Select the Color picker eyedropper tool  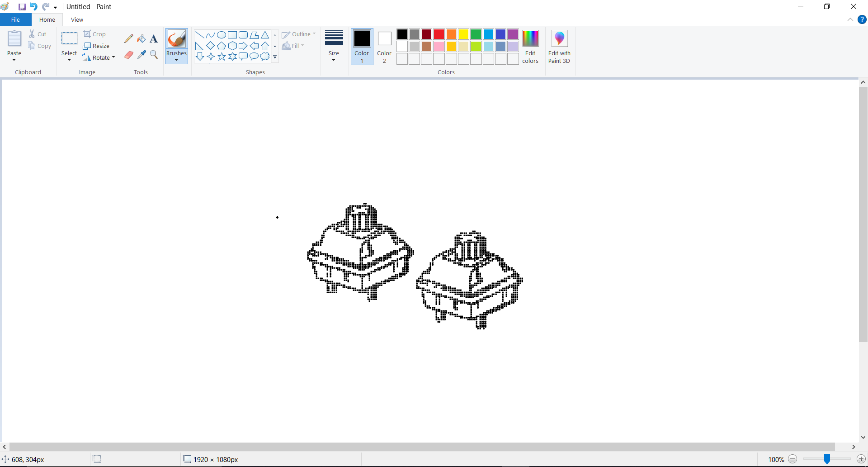pos(142,55)
